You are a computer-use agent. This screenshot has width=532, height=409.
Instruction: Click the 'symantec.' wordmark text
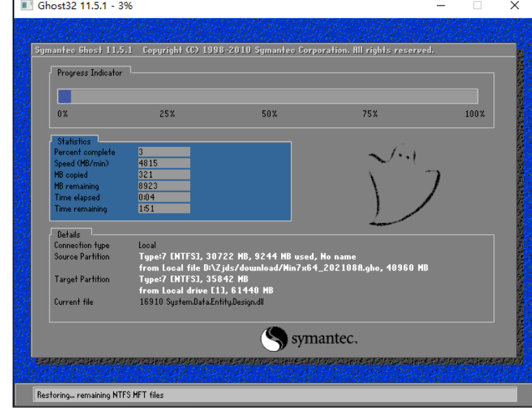(324, 339)
